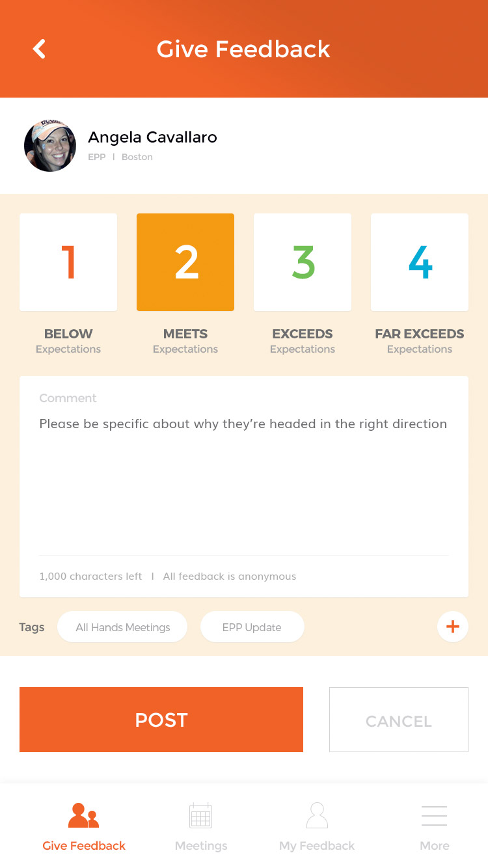
Task: Tap the Angela Cavallaro name
Action: click(152, 137)
